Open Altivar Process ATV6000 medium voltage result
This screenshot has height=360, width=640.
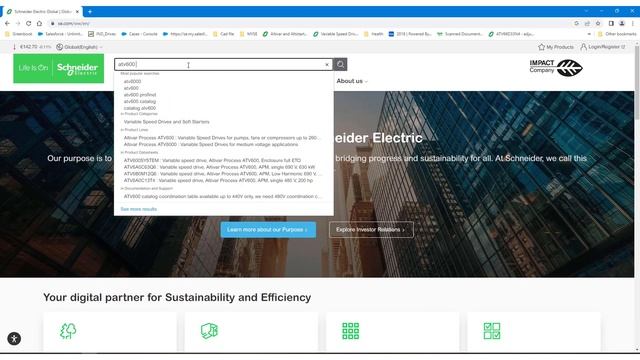211,144
